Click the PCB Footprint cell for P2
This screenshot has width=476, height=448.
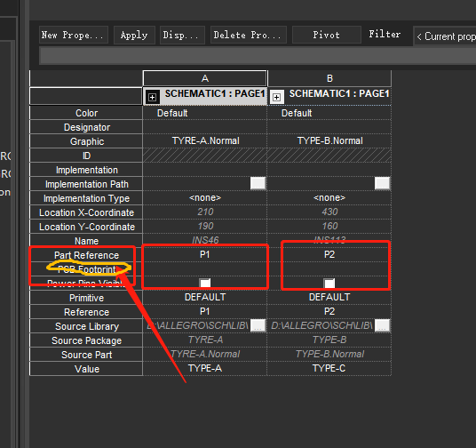tap(329, 269)
